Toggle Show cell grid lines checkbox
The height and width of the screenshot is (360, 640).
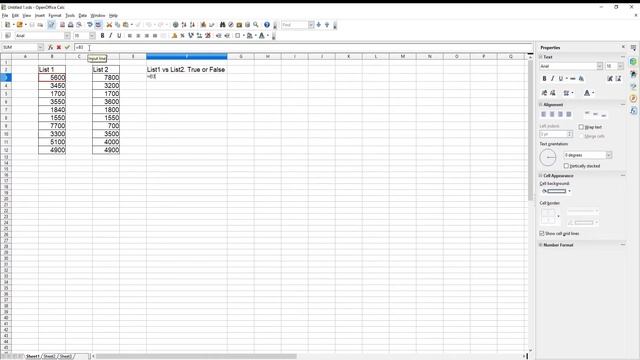point(542,233)
